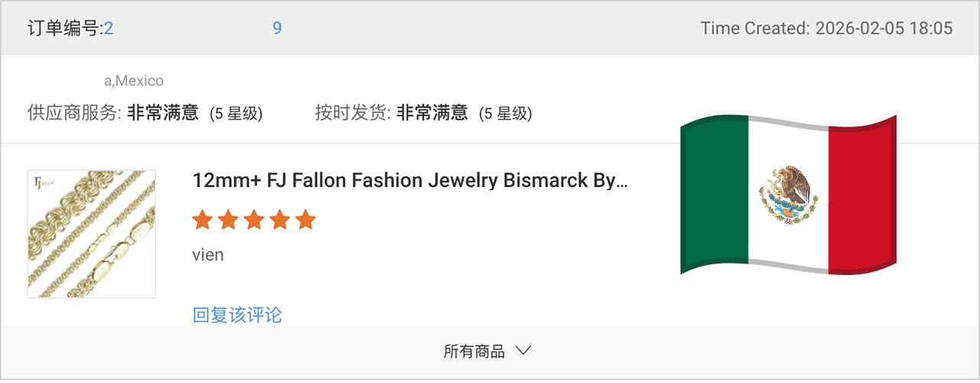Click the 供应商服务 rating label
The height and width of the screenshot is (383, 980).
coord(75,113)
